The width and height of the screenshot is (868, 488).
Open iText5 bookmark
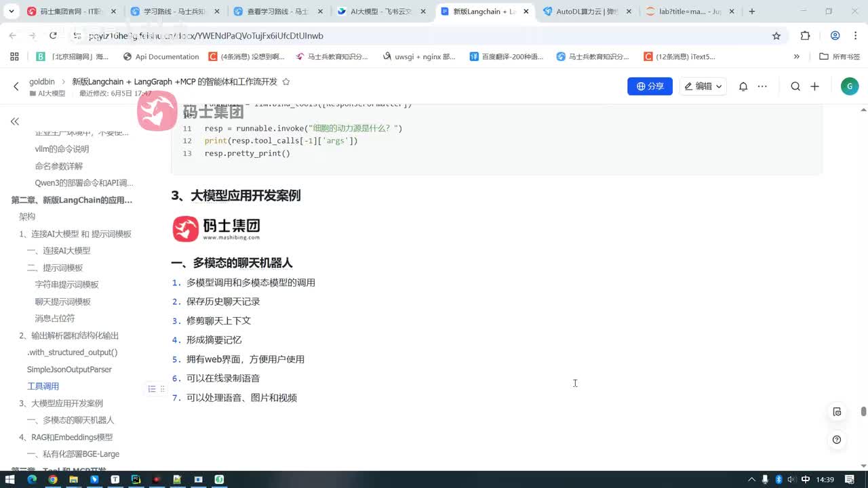[680, 57]
